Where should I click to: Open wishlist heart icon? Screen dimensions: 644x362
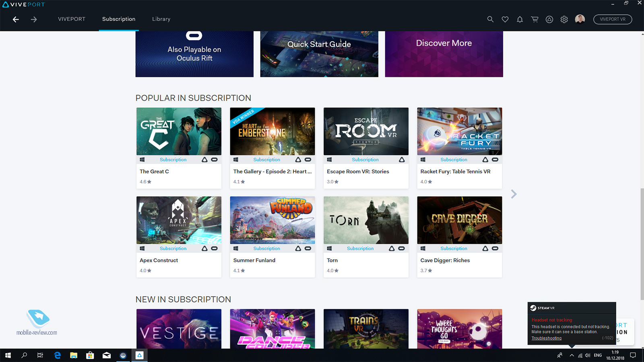(x=505, y=19)
